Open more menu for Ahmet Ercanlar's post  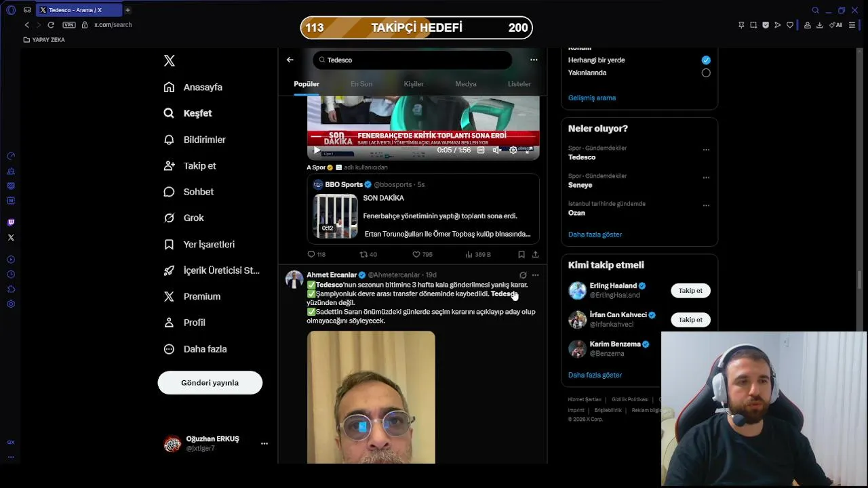coord(535,274)
